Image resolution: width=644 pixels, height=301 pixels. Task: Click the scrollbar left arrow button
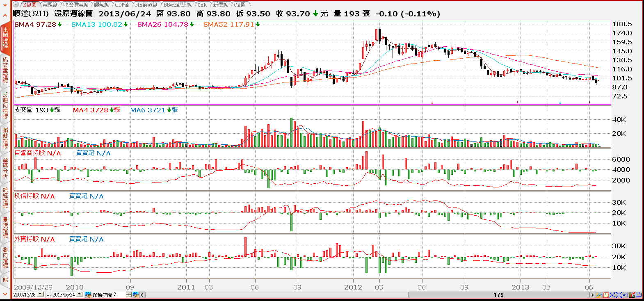coord(142,294)
